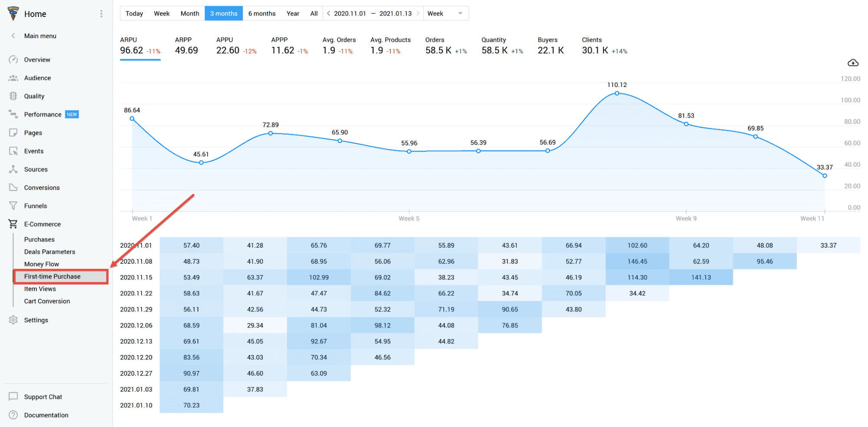Open Settings gear icon in sidebar

point(13,320)
